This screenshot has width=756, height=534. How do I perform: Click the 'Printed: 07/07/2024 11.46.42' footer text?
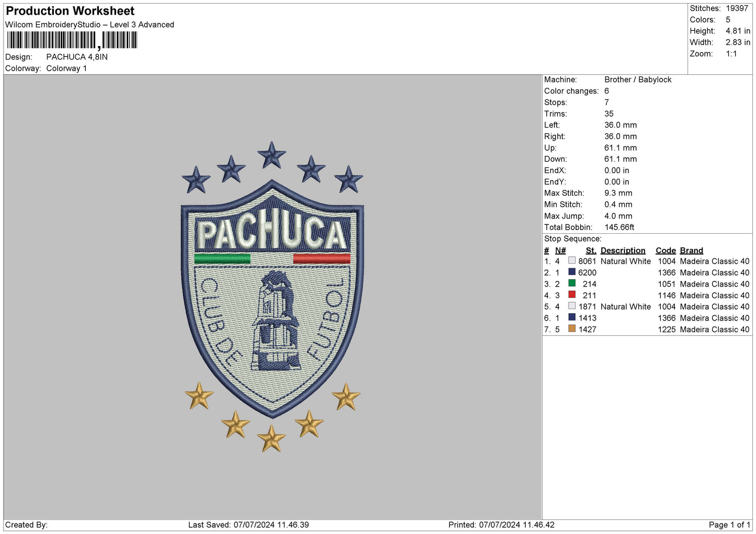pyautogui.click(x=501, y=525)
